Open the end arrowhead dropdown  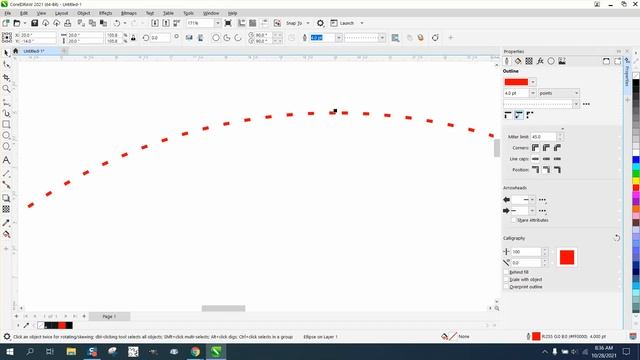(x=532, y=211)
